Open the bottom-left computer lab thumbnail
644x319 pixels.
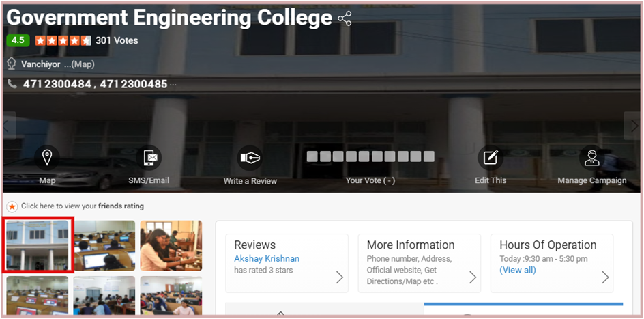pos(38,296)
